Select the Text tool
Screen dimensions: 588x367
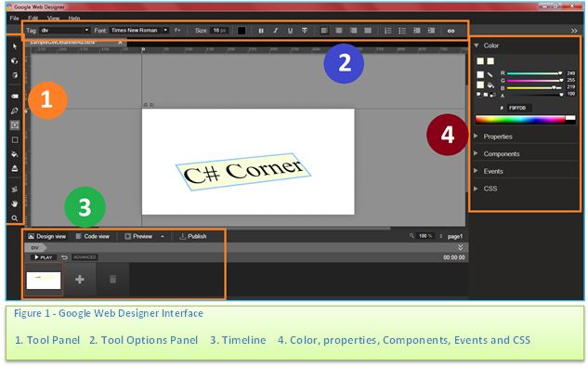point(15,125)
